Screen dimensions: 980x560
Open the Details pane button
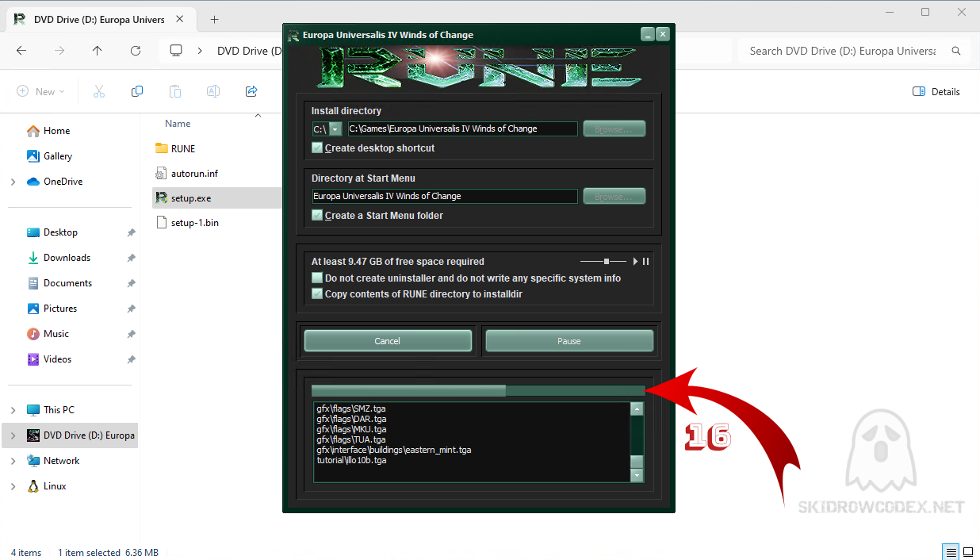pos(936,91)
